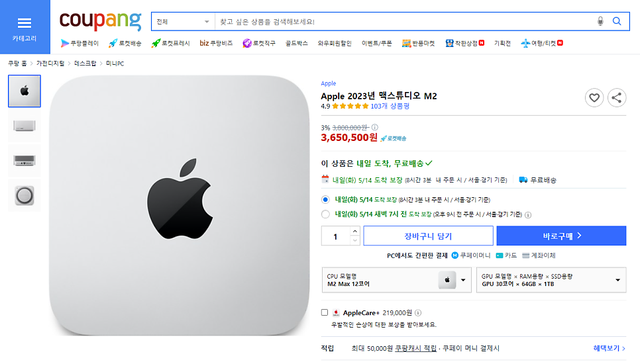Open 로켓프레시 in the navigation bar
This screenshot has width=640, height=364.
[171, 43]
